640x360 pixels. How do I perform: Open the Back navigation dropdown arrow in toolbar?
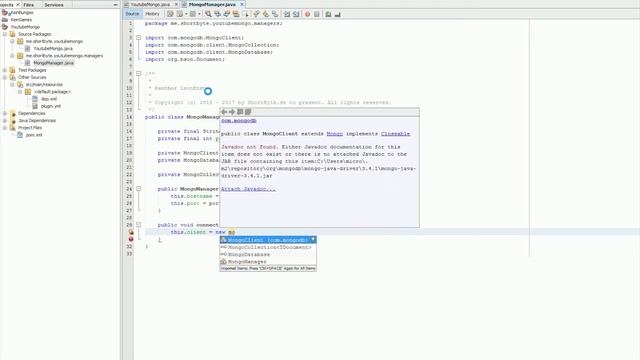click(186, 14)
